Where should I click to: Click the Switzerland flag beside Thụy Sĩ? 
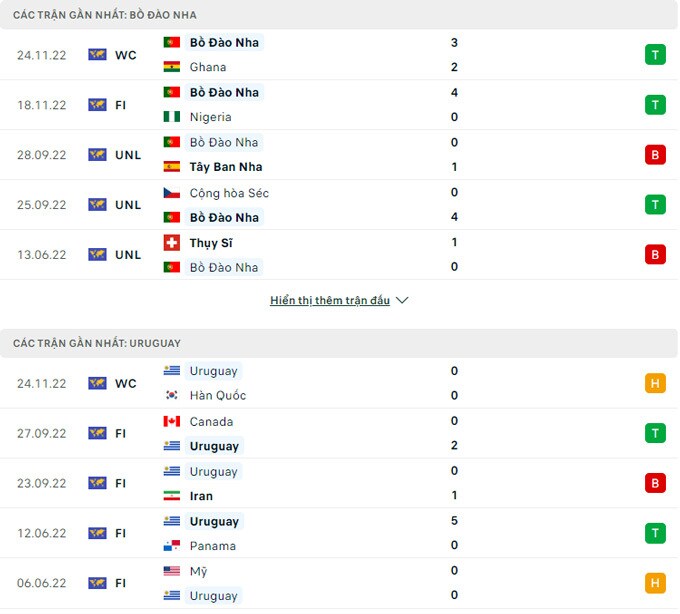(171, 242)
